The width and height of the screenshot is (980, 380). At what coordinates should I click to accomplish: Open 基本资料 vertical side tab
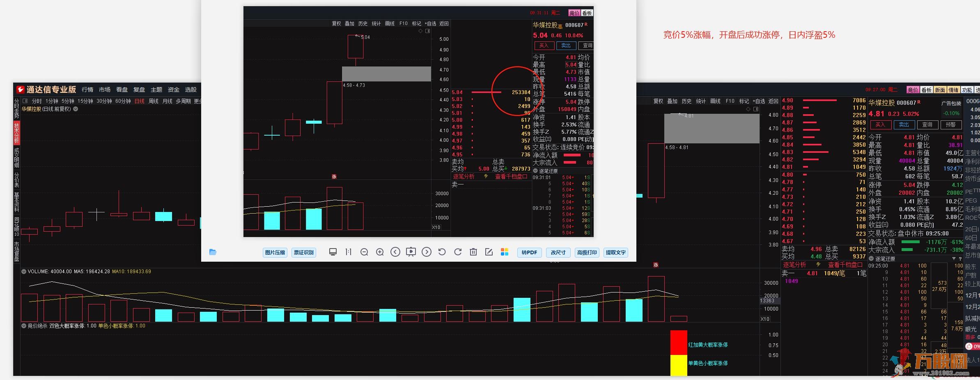tap(17, 203)
